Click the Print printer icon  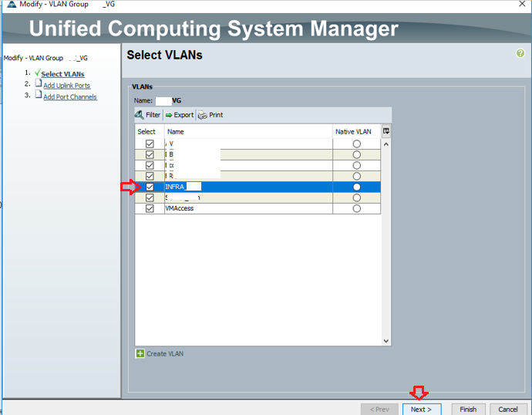[203, 115]
